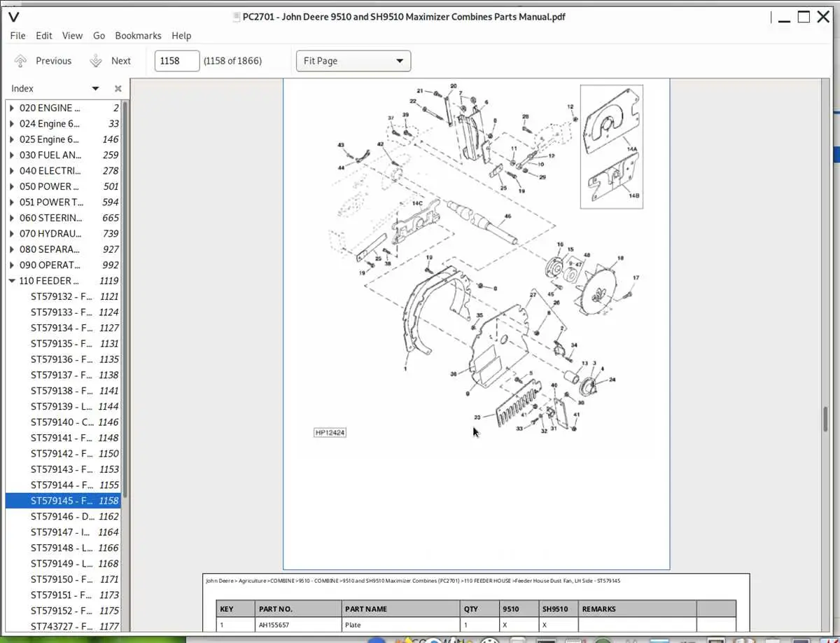
Task: Select index entry ST579136
Action: 63,359
